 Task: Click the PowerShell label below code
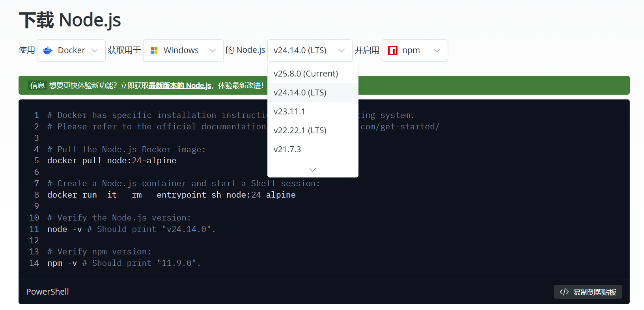point(47,292)
